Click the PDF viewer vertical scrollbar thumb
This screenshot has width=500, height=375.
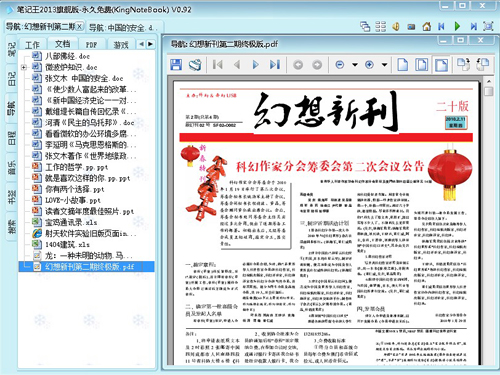tap(489, 92)
